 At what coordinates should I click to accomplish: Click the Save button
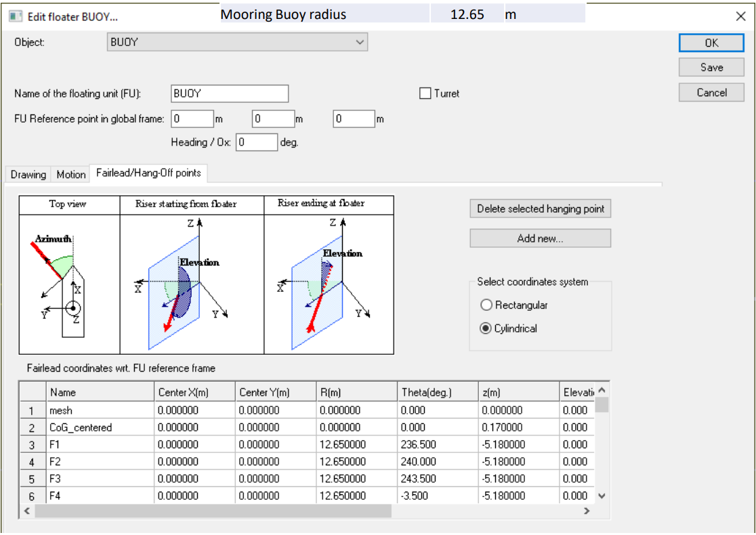711,68
